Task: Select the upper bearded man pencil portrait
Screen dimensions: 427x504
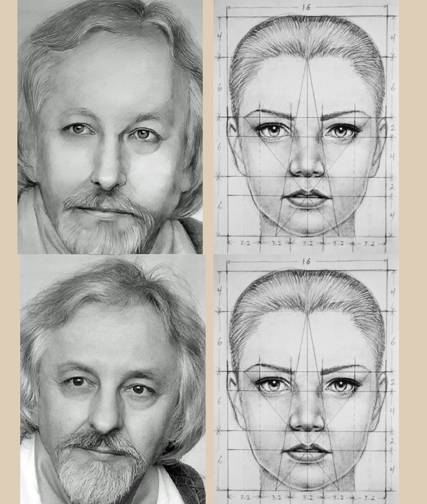Action: point(110,127)
